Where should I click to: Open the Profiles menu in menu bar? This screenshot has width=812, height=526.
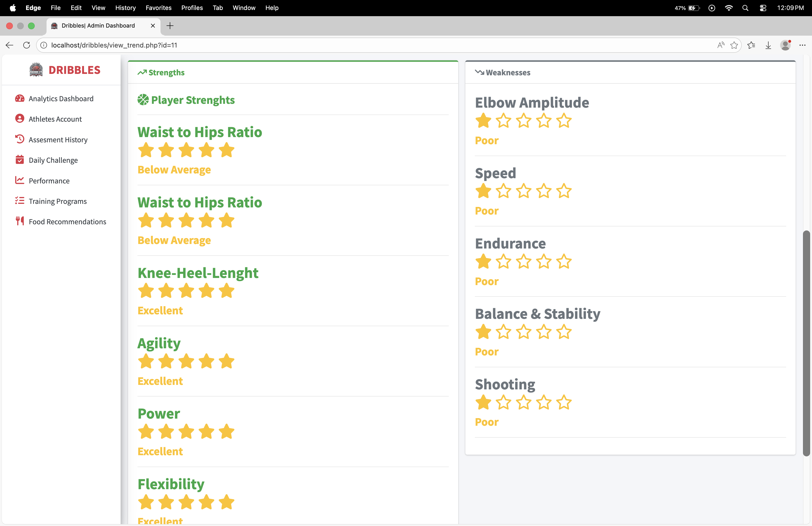(192, 8)
